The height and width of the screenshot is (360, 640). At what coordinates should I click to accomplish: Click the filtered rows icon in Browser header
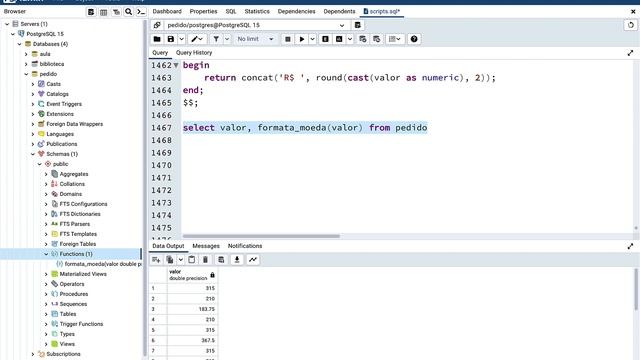point(116,12)
